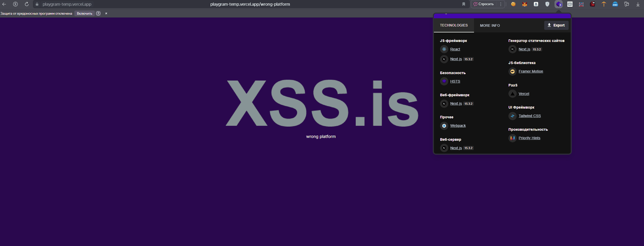
Task: Switch to the TECHNOLOGIES tab
Action: [x=454, y=25]
